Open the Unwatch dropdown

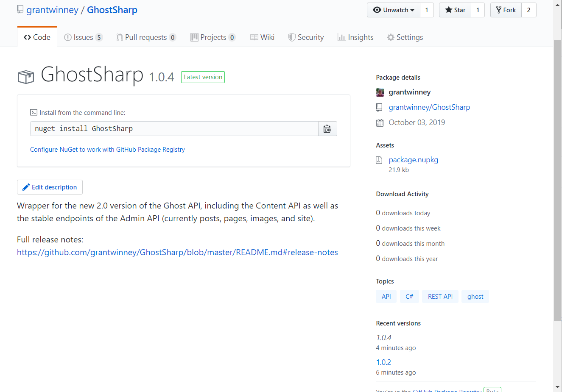coord(393,10)
